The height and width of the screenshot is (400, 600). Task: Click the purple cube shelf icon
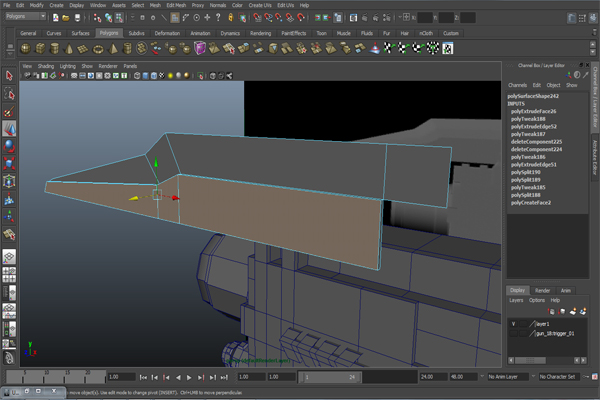point(200,49)
